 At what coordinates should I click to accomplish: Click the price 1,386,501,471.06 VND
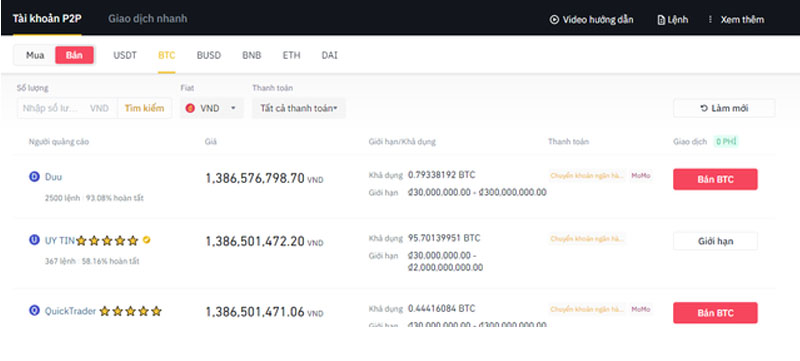[264, 312]
